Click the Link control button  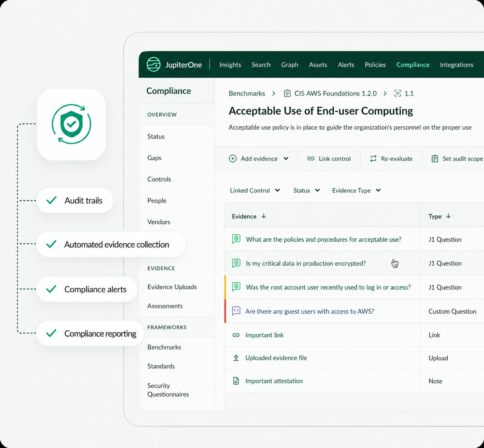pyautogui.click(x=329, y=159)
